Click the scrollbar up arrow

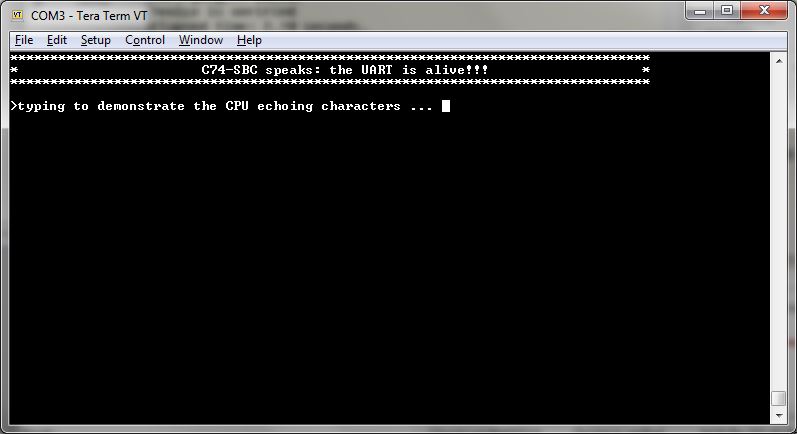point(779,61)
